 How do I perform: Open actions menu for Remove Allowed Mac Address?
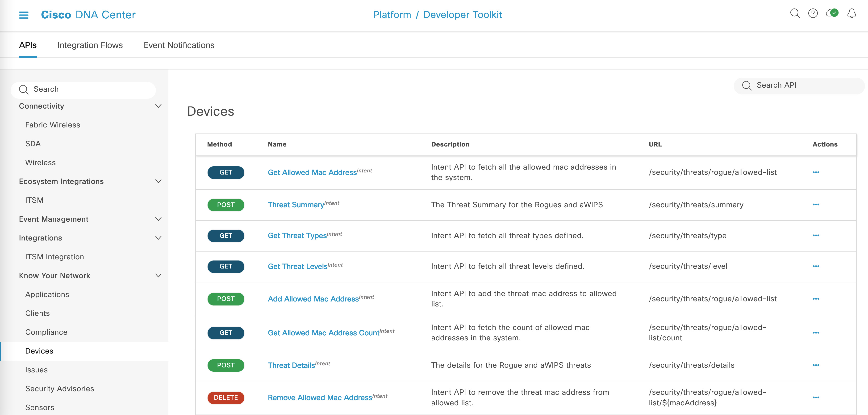point(816,398)
